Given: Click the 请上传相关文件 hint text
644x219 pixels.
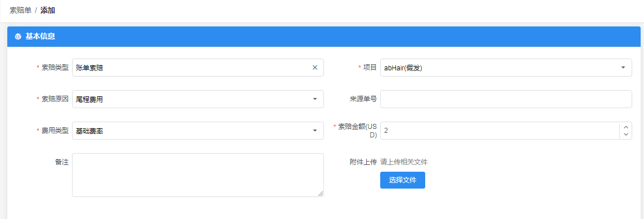Looking at the screenshot, I should coord(404,162).
